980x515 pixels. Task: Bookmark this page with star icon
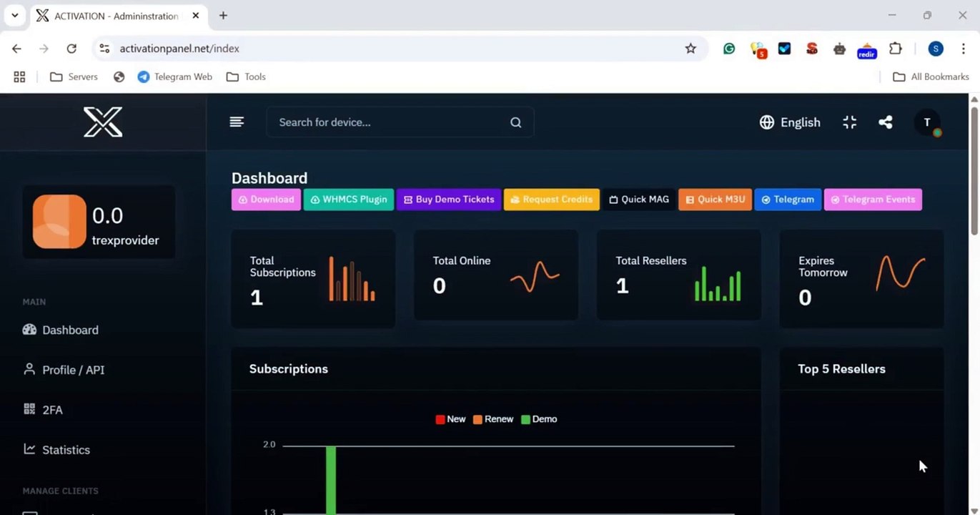691,49
